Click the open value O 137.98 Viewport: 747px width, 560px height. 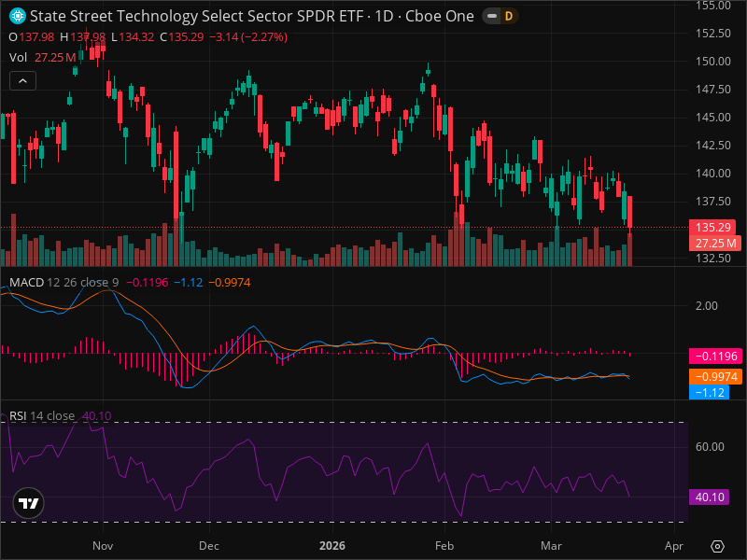[32, 37]
